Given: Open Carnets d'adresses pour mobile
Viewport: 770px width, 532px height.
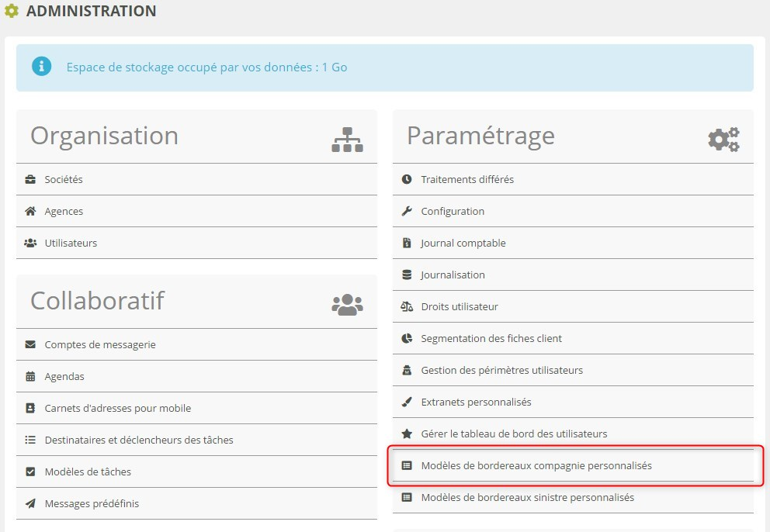Looking at the screenshot, I should coord(117,408).
